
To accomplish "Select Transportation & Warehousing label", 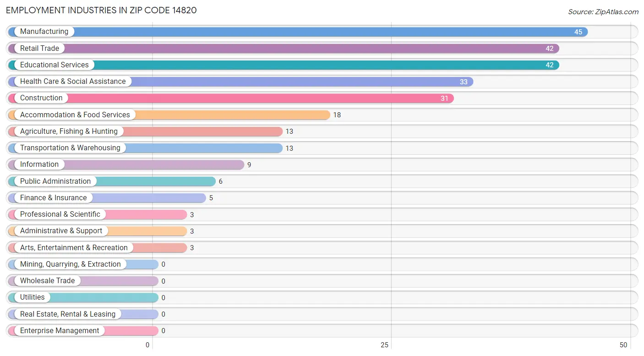I will (x=70, y=148).
